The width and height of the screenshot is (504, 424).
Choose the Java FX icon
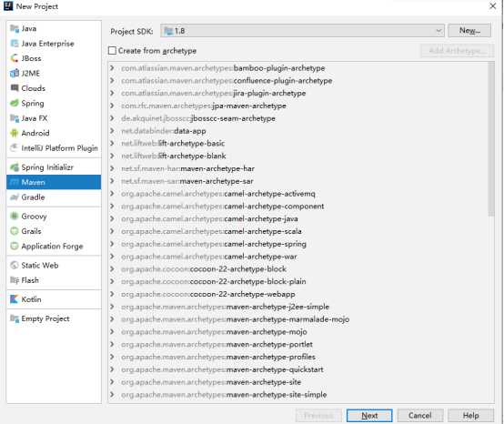[x=15, y=118]
